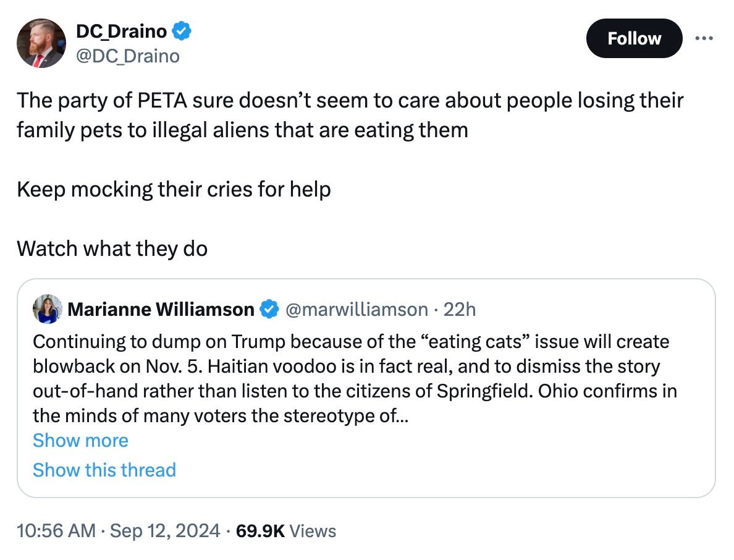Open the 10:56 AM tweet timestamp
Viewport: 734px width, 560px height.
click(x=56, y=531)
